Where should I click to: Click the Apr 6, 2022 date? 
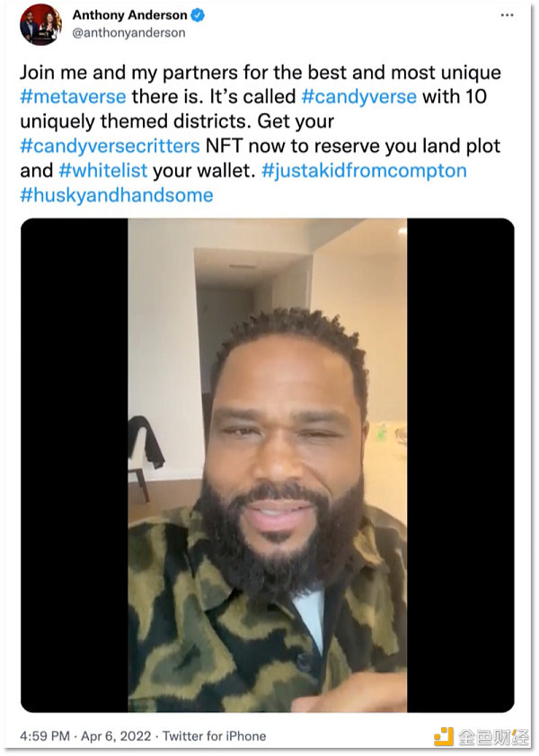[x=116, y=736]
